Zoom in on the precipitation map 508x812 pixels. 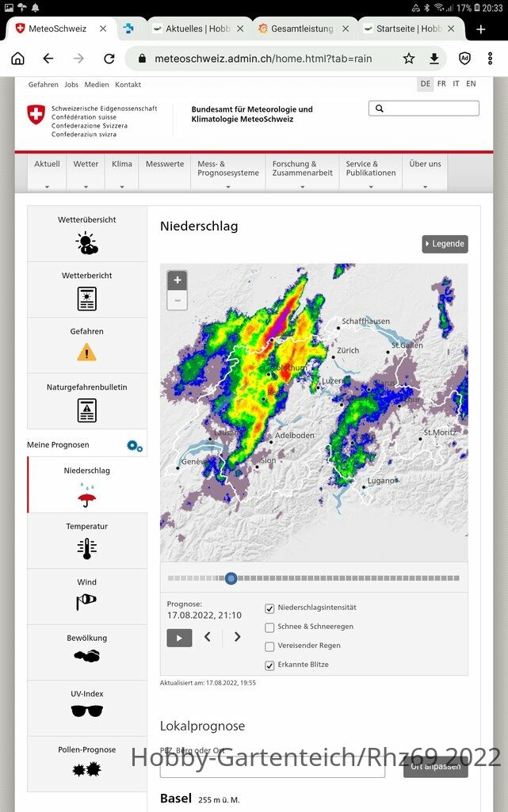(x=177, y=280)
